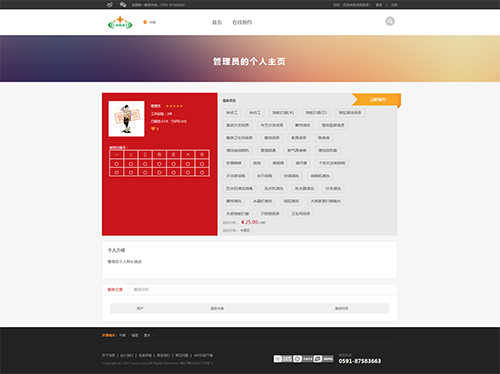Select the 地毯清洁保养 service tag
Screen dimensions: 500x374
(x=350, y=113)
